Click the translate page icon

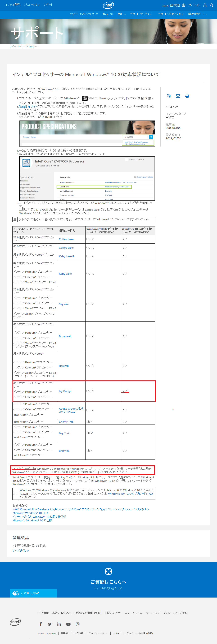coord(169,96)
